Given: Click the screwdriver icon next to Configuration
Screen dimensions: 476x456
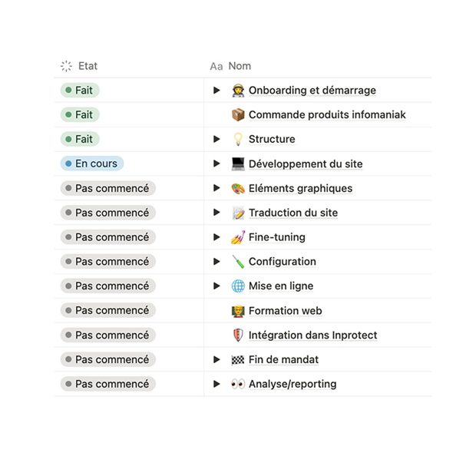Looking at the screenshot, I should pyautogui.click(x=238, y=262).
